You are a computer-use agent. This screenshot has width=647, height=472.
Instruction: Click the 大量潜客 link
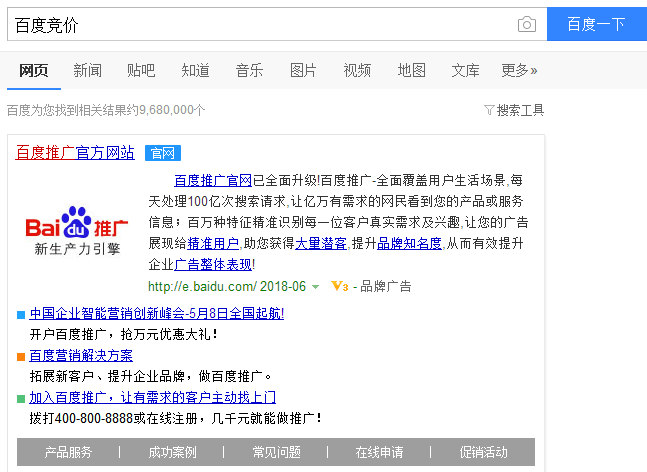point(321,243)
